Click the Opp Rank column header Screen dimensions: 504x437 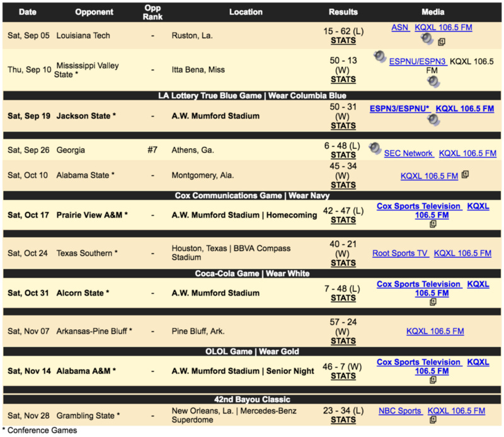(x=152, y=12)
